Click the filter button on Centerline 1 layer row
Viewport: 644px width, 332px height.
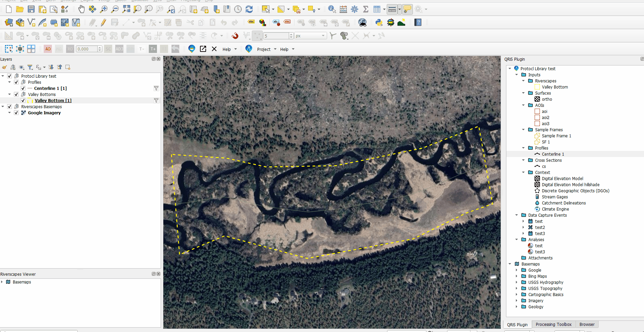[156, 89]
